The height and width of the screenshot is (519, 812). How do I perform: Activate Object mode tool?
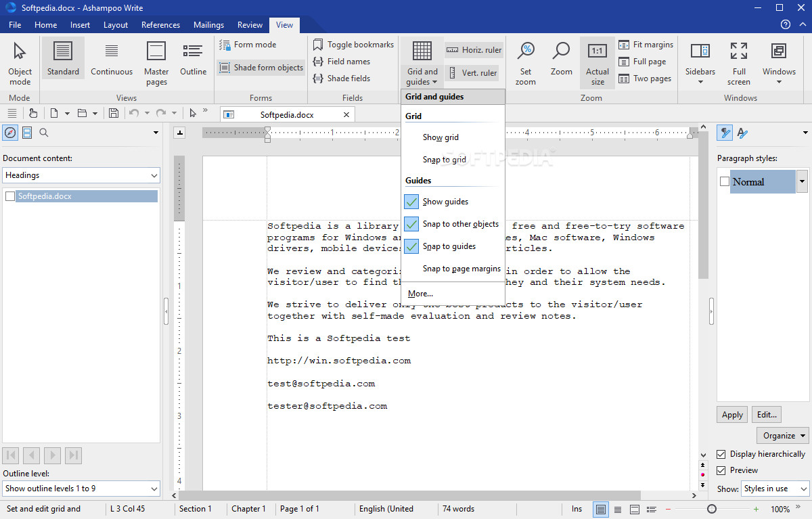[20, 63]
